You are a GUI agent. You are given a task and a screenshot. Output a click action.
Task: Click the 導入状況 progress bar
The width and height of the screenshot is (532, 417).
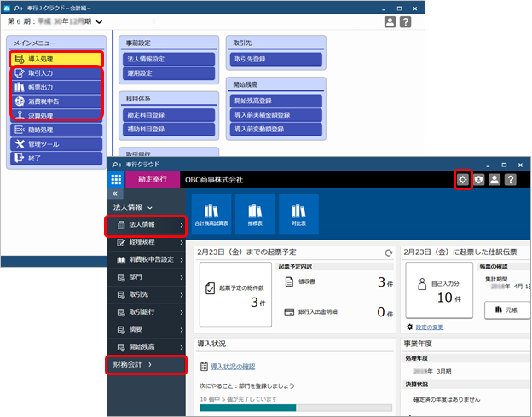coord(296,408)
